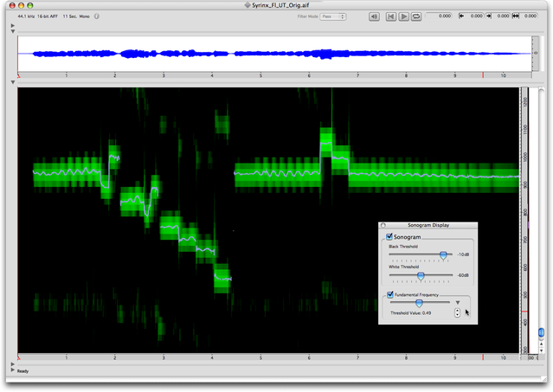Viewport: 553px width, 392px height.
Task: Toggle the loop playback button
Action: click(x=416, y=16)
